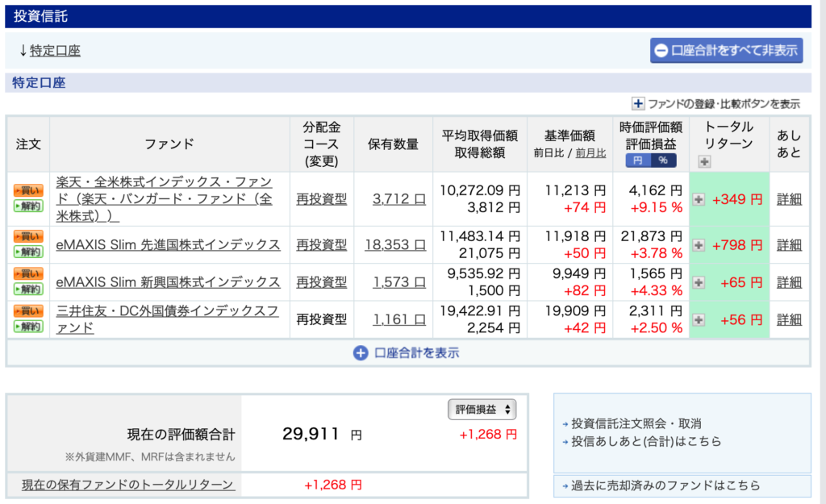Click holdings quantity 1,161 口

tap(399, 319)
